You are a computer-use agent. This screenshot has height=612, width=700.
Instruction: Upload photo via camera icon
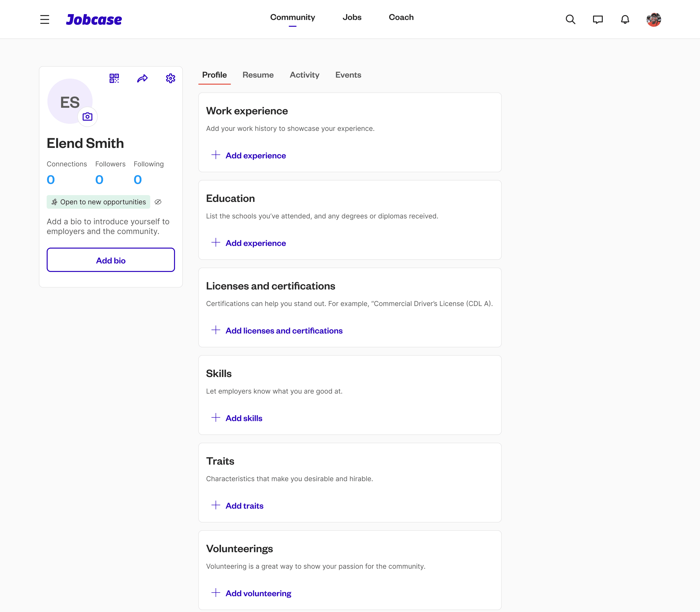tap(87, 117)
